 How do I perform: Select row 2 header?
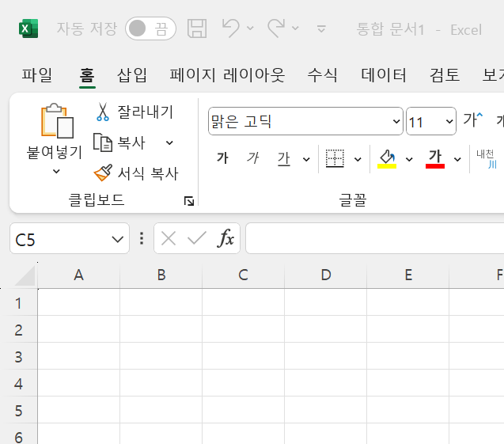(19, 329)
